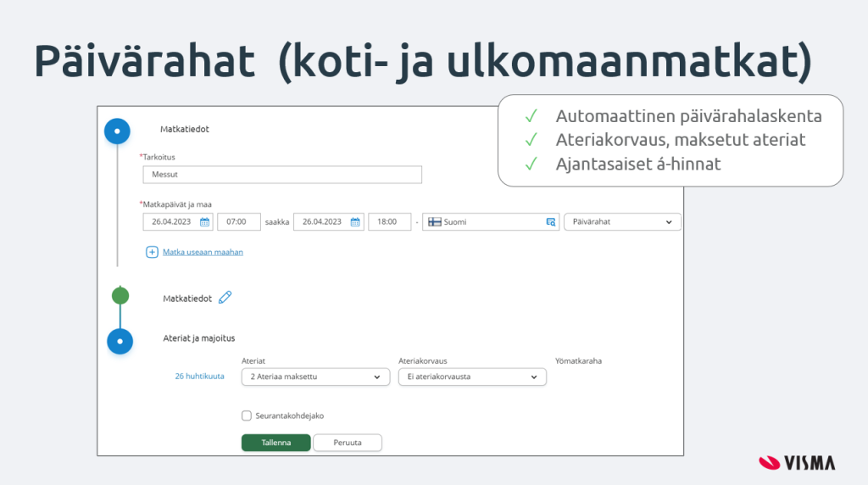The image size is (868, 485).
Task: Open the Ateriakorvaus dropdown
Action: (x=472, y=377)
